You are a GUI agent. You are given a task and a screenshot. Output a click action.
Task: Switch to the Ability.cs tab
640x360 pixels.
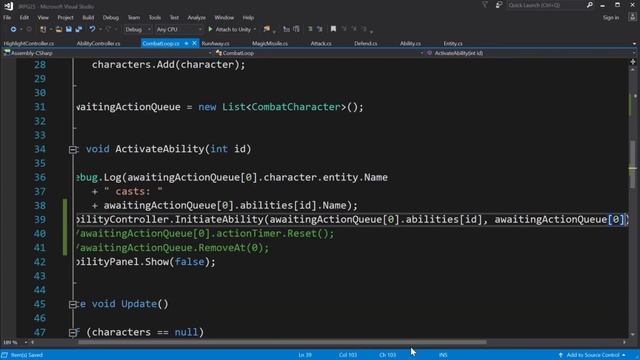410,43
